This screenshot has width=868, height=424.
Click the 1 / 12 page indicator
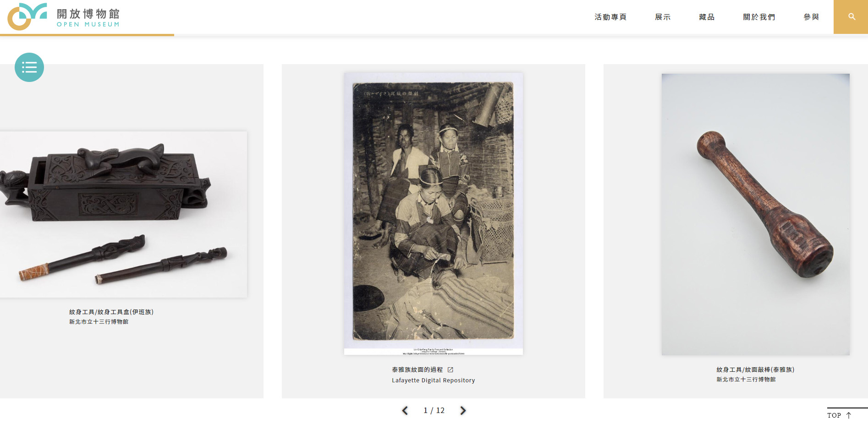[x=434, y=411]
